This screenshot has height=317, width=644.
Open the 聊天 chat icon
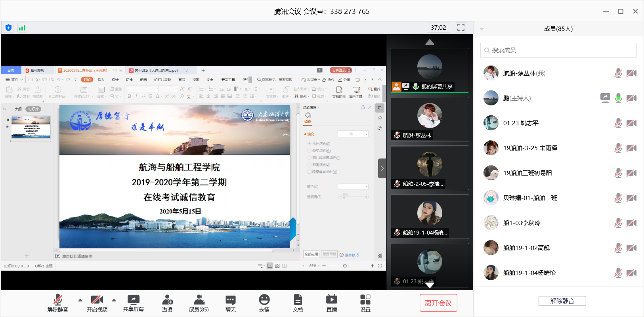(231, 300)
